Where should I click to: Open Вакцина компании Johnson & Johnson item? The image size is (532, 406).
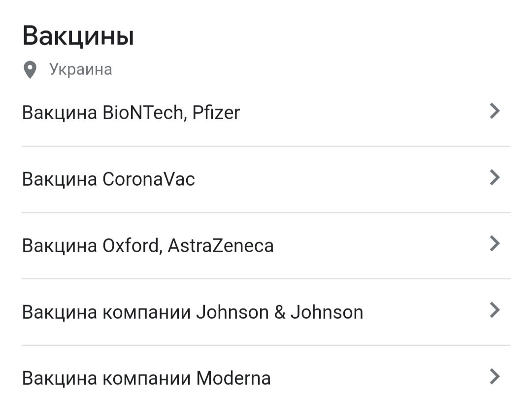tap(266, 312)
